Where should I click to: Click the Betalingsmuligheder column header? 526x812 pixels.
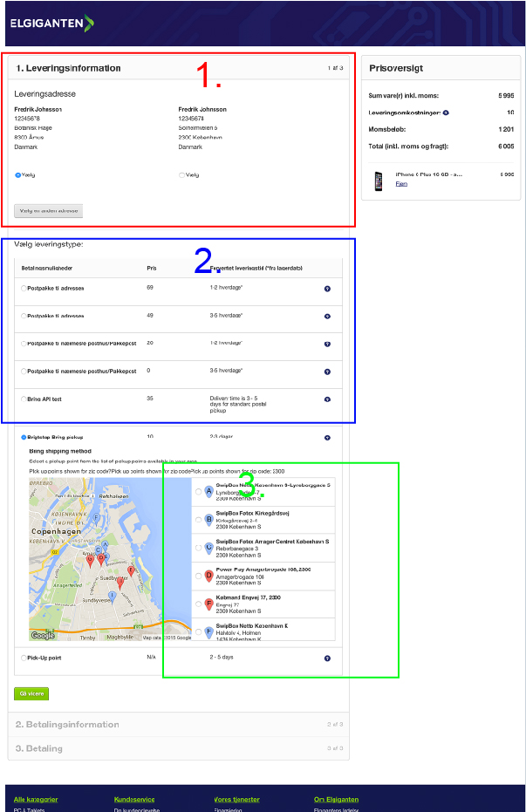pyautogui.click(x=47, y=269)
